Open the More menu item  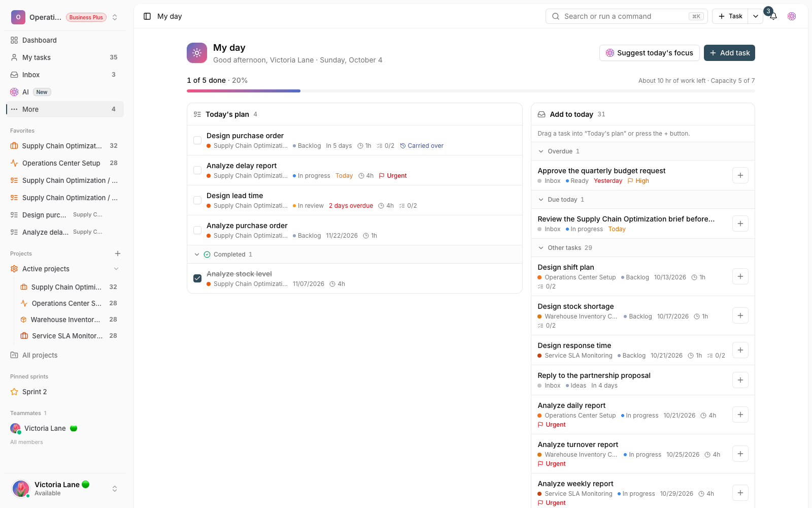pos(65,109)
